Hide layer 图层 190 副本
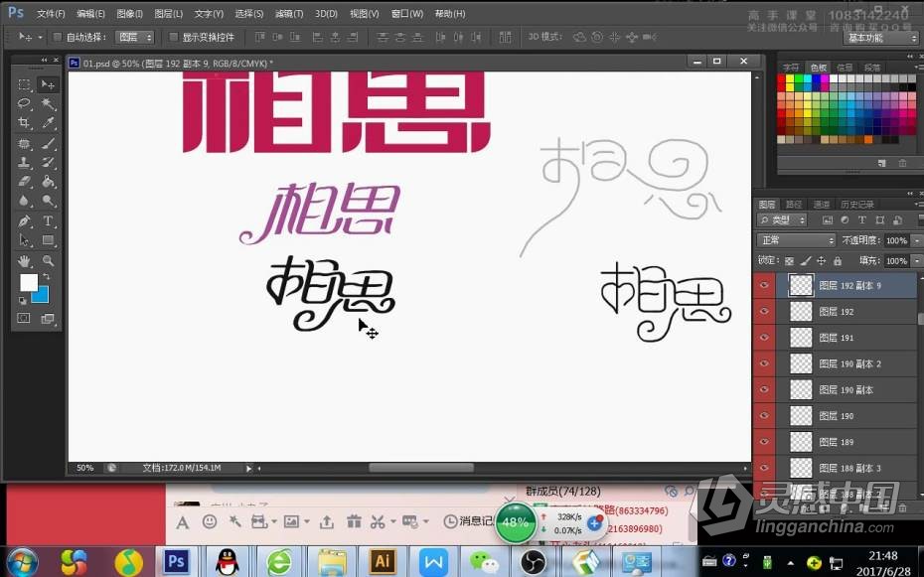Image resolution: width=924 pixels, height=577 pixels. pyautogui.click(x=764, y=389)
